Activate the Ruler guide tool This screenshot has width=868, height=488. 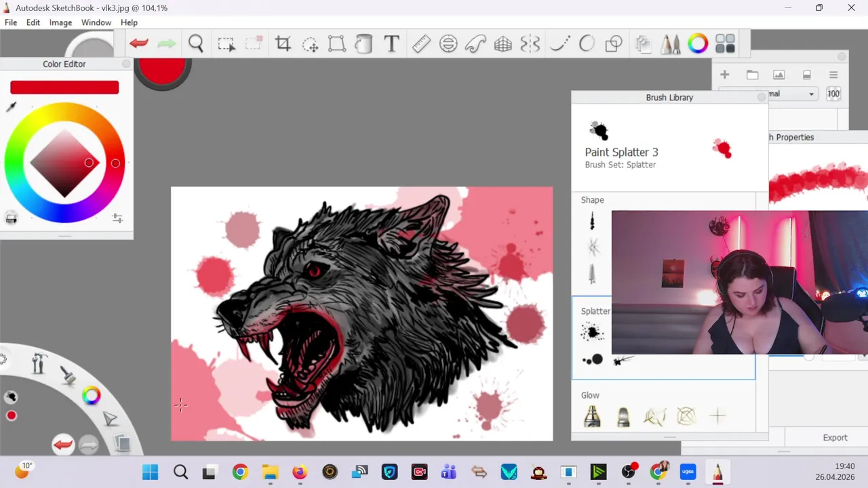tap(421, 45)
